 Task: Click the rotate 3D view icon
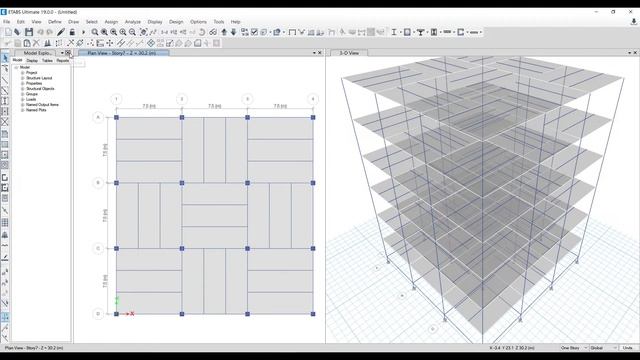tap(202, 32)
